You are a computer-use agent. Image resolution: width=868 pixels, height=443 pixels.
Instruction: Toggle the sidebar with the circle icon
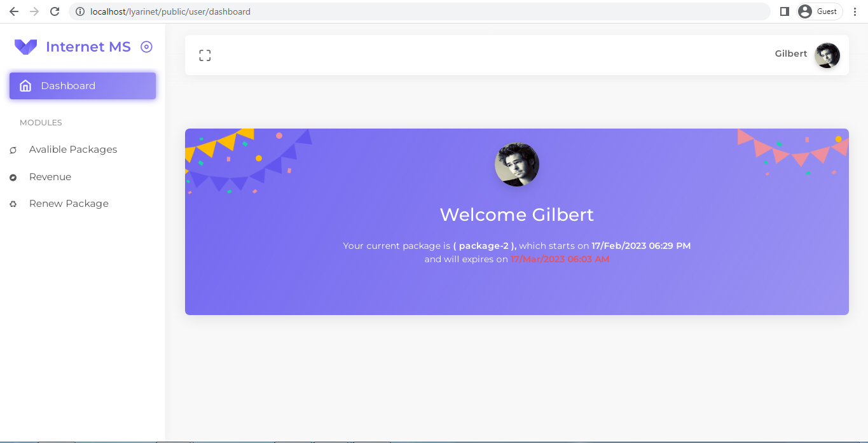(147, 46)
